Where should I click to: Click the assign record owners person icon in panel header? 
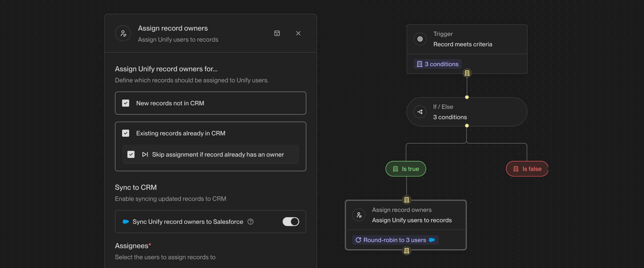pyautogui.click(x=123, y=33)
